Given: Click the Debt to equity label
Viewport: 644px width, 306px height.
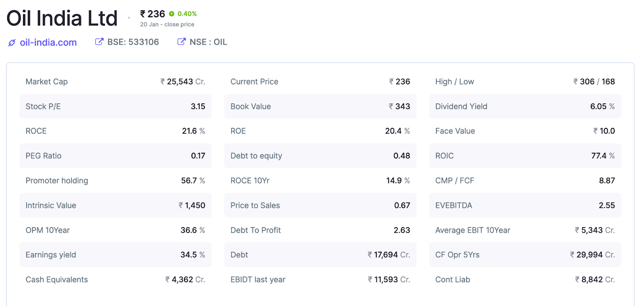Looking at the screenshot, I should tap(256, 156).
